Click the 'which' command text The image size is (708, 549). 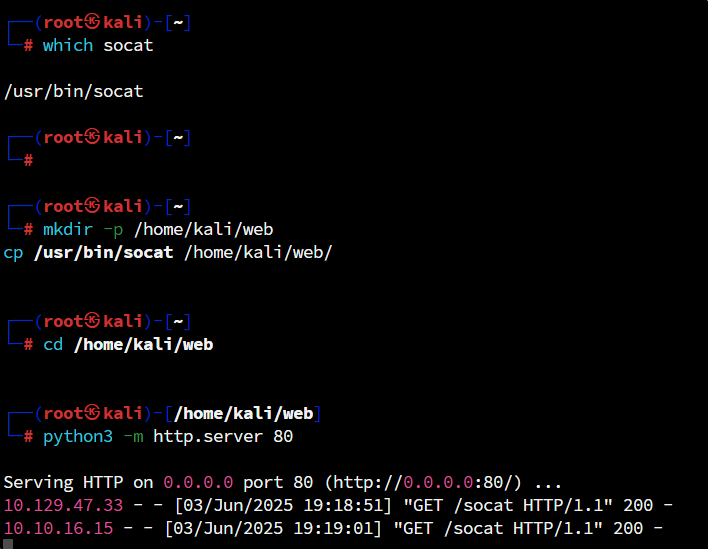68,45
